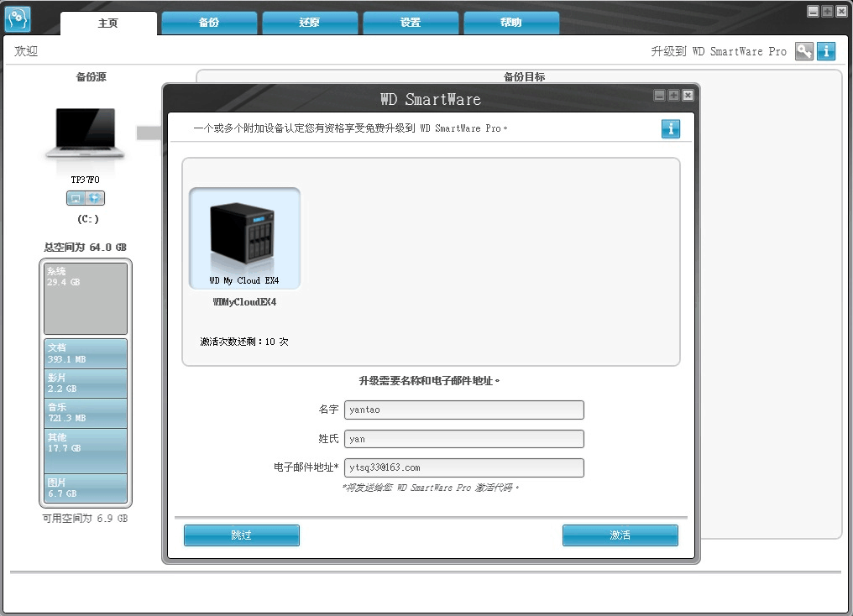Switch to the 备份 tab
853x616 pixels.
[209, 23]
